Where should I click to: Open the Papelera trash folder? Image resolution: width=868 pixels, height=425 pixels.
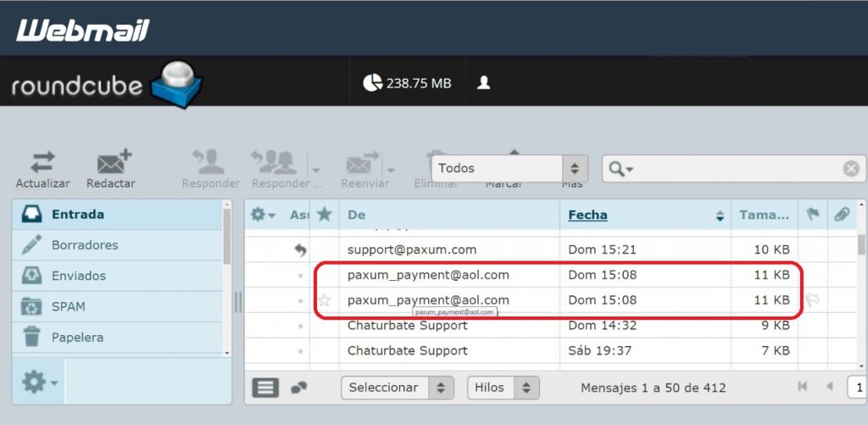click(x=117, y=338)
